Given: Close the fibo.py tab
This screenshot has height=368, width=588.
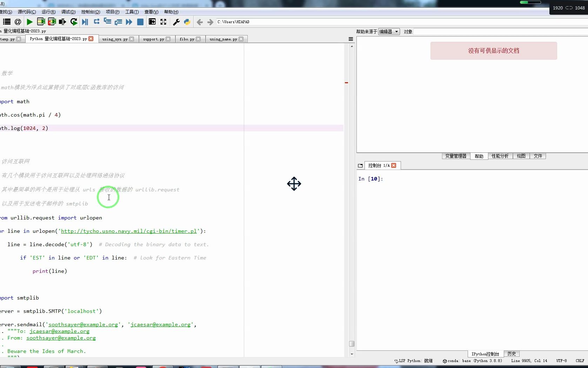Looking at the screenshot, I should pyautogui.click(x=198, y=39).
